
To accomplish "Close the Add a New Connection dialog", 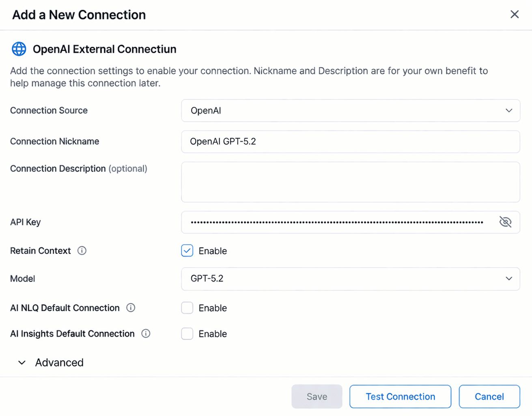I will click(x=515, y=15).
